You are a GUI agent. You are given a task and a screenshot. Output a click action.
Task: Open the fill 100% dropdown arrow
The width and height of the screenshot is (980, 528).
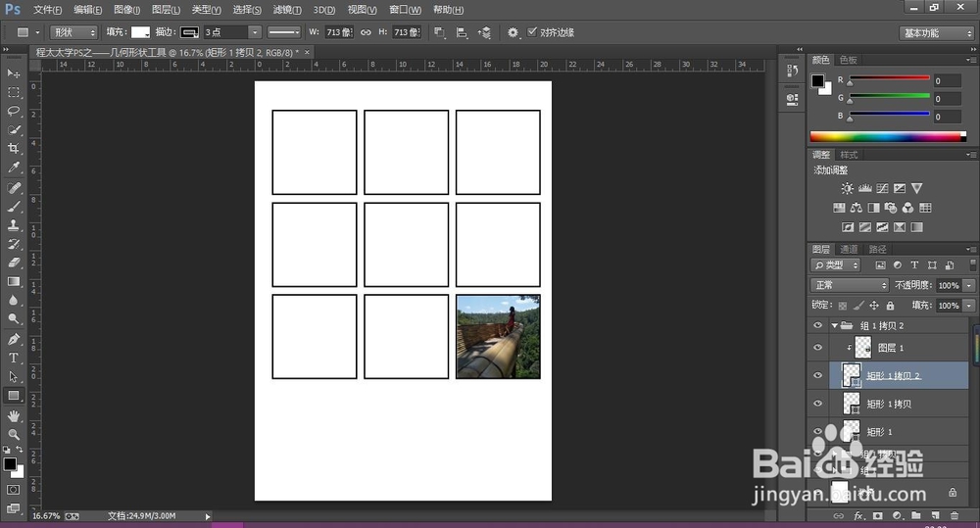(x=969, y=306)
